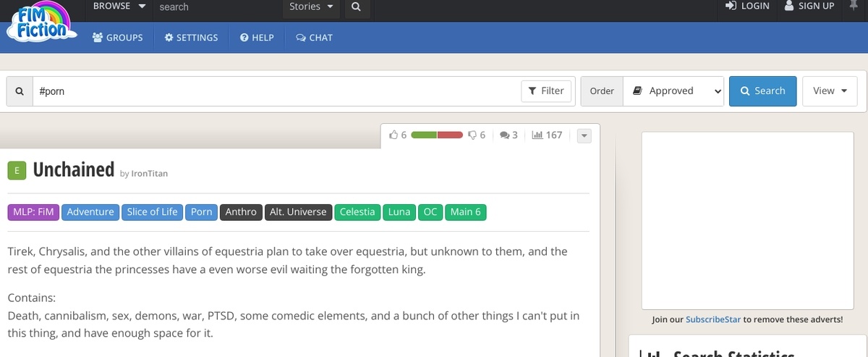
Task: Click the thumbs-up like icon showing 6
Action: (393, 135)
